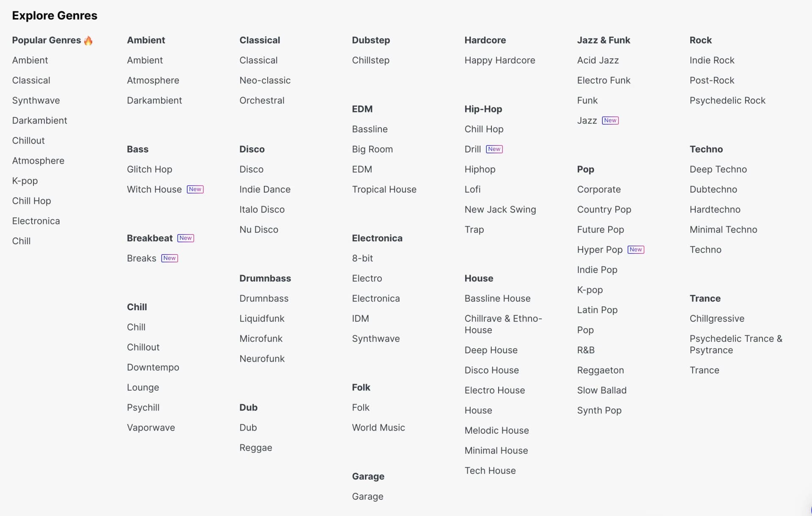Open Happy Hardcore under Hardcore
The width and height of the screenshot is (812, 516).
click(x=499, y=60)
